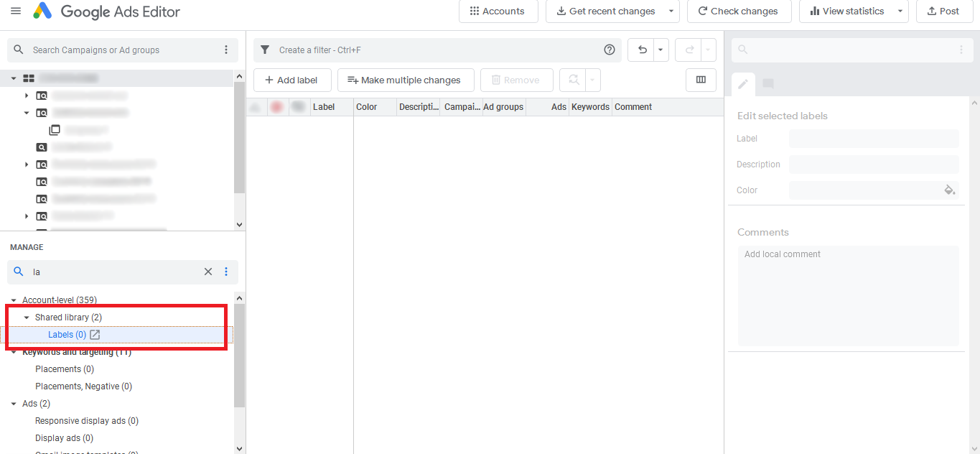Switch to the Comments bubble tab
The height and width of the screenshot is (454, 980).
click(x=767, y=84)
